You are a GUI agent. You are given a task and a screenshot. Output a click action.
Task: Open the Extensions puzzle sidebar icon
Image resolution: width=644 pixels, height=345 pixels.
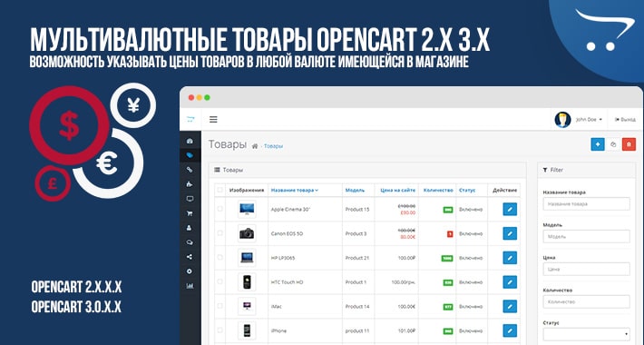(x=190, y=183)
